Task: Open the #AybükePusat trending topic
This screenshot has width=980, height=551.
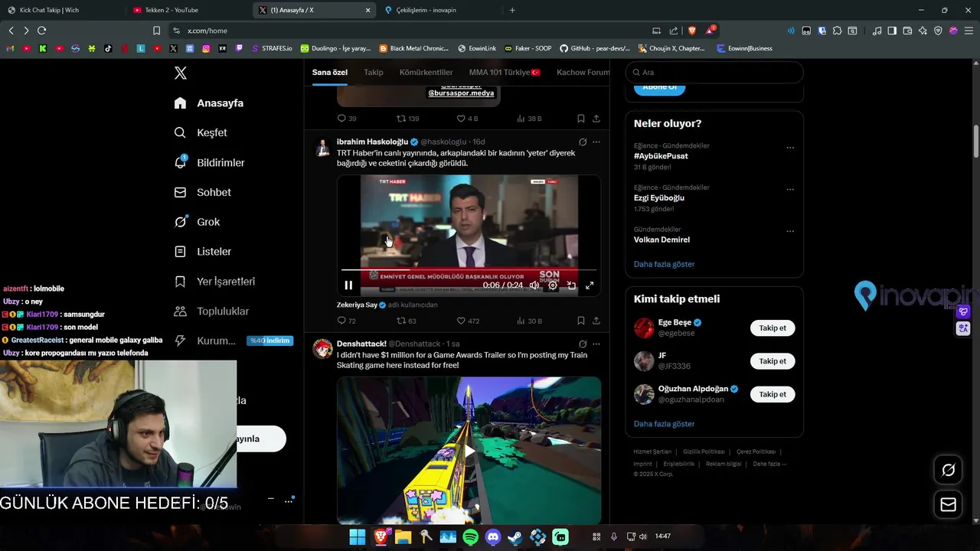Action: tap(661, 156)
